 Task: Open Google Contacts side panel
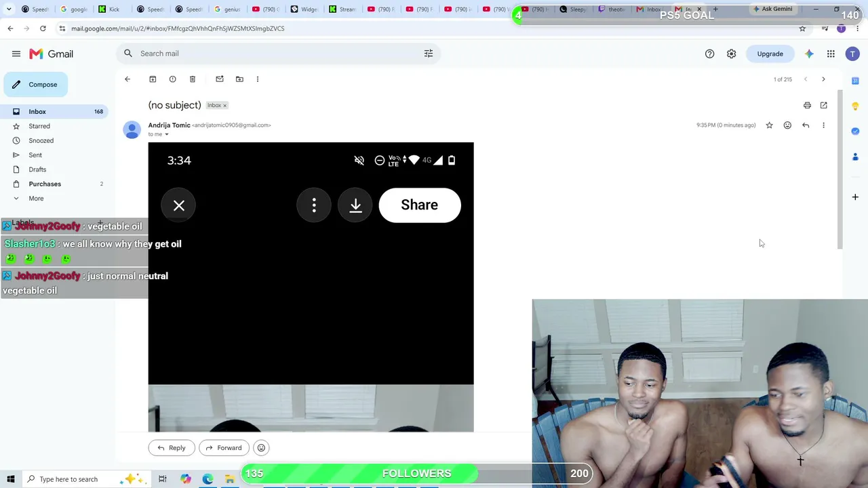click(x=855, y=157)
